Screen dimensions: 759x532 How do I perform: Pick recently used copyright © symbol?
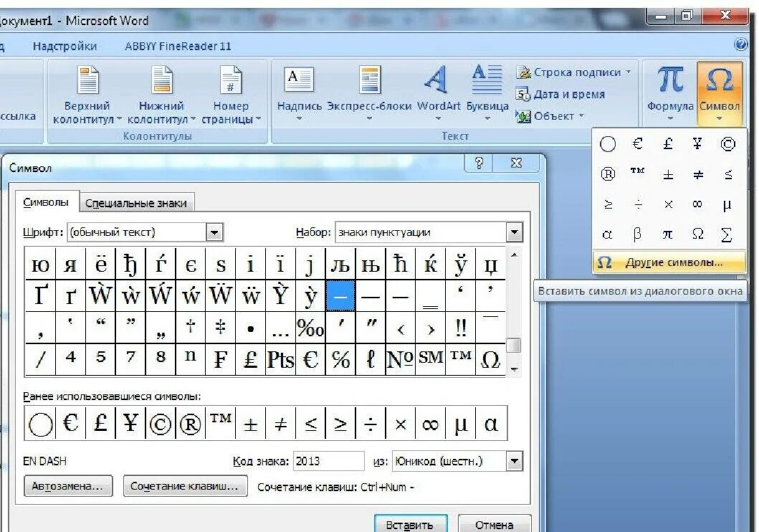click(161, 423)
